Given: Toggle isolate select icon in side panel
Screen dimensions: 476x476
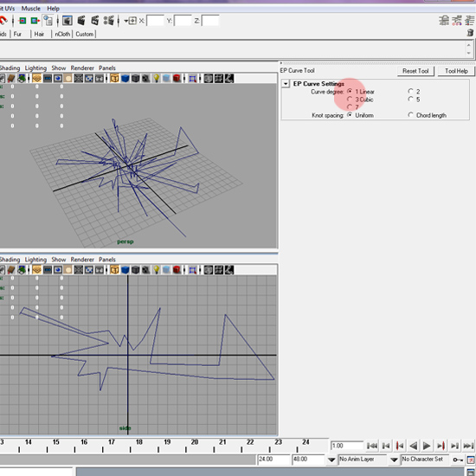Looking at the screenshot, I should tap(192, 270).
